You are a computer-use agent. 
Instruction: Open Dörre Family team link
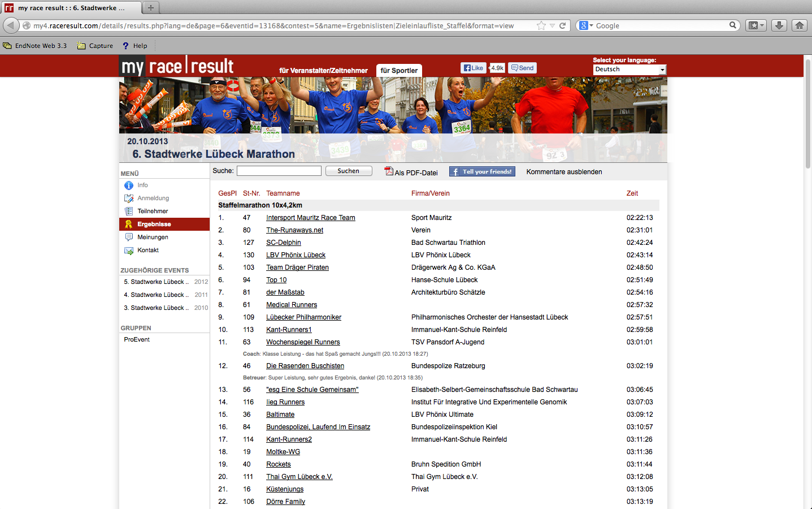pyautogui.click(x=285, y=502)
